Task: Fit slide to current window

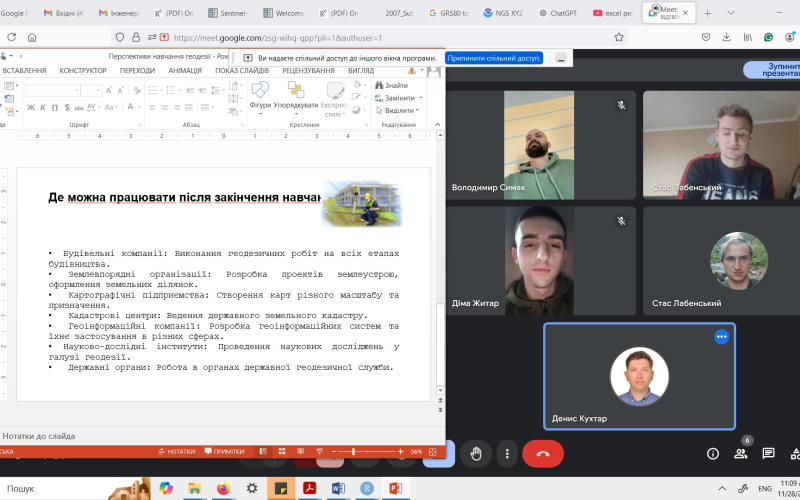Action: pos(433,452)
